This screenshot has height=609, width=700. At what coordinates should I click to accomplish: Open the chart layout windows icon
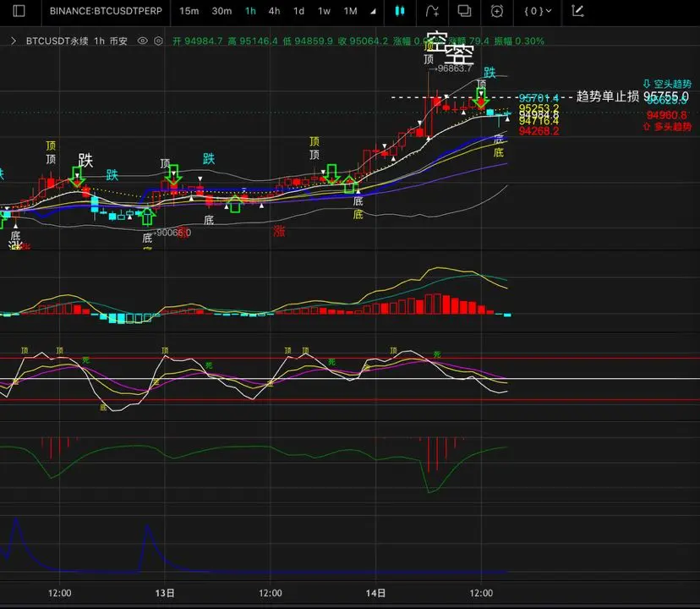pos(464,11)
